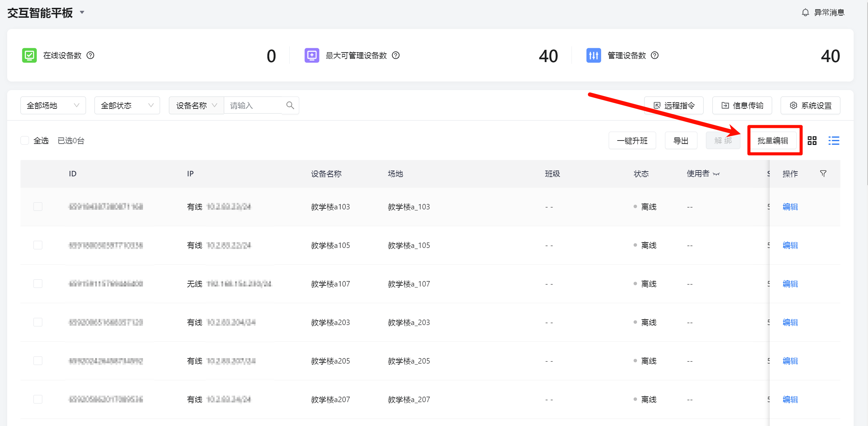
Task: Click the 远程指令 button
Action: [674, 105]
